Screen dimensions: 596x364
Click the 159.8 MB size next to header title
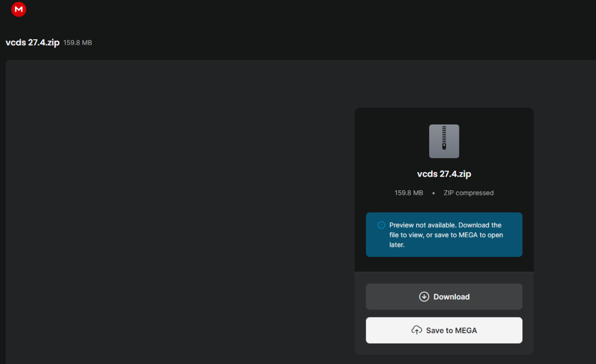[x=77, y=43]
